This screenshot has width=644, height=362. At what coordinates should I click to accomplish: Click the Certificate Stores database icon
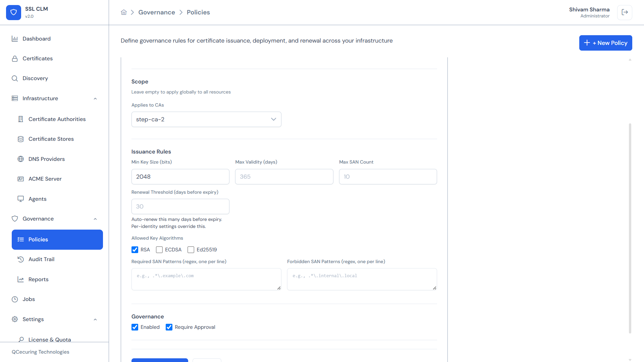[x=21, y=139]
